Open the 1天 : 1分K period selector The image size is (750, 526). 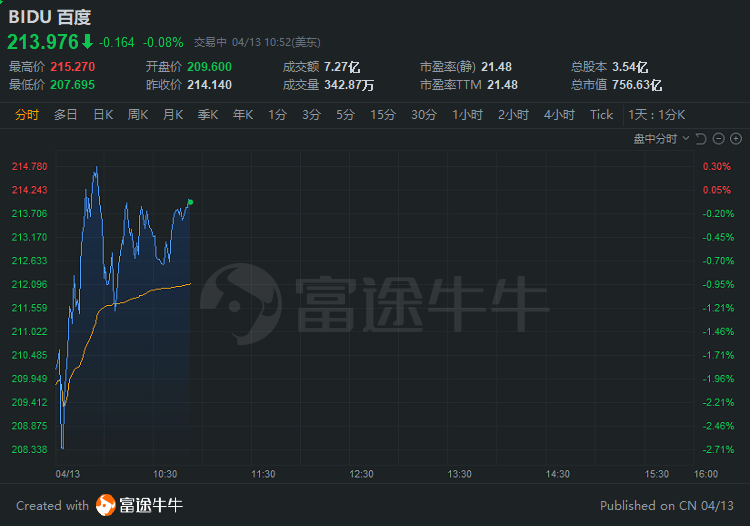coord(657,115)
